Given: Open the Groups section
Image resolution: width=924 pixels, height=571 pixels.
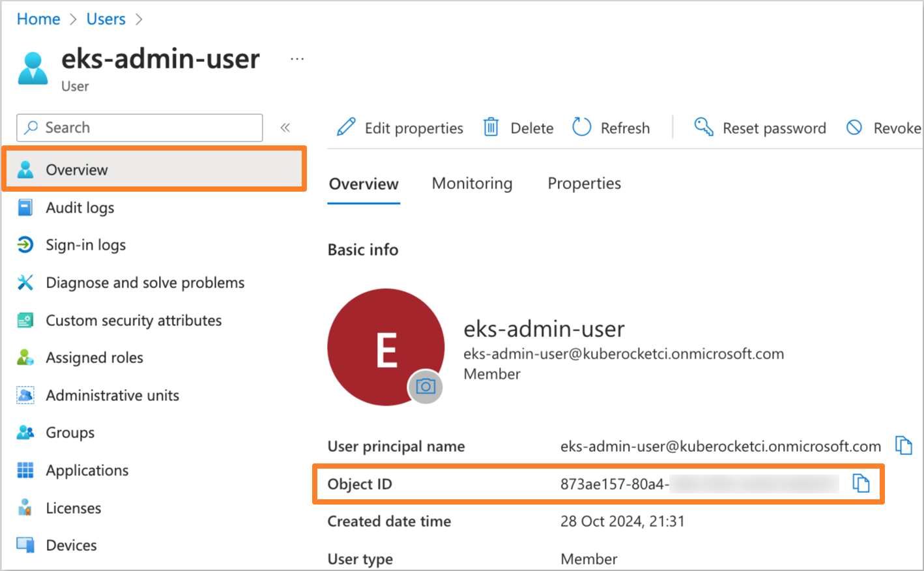Looking at the screenshot, I should [70, 432].
